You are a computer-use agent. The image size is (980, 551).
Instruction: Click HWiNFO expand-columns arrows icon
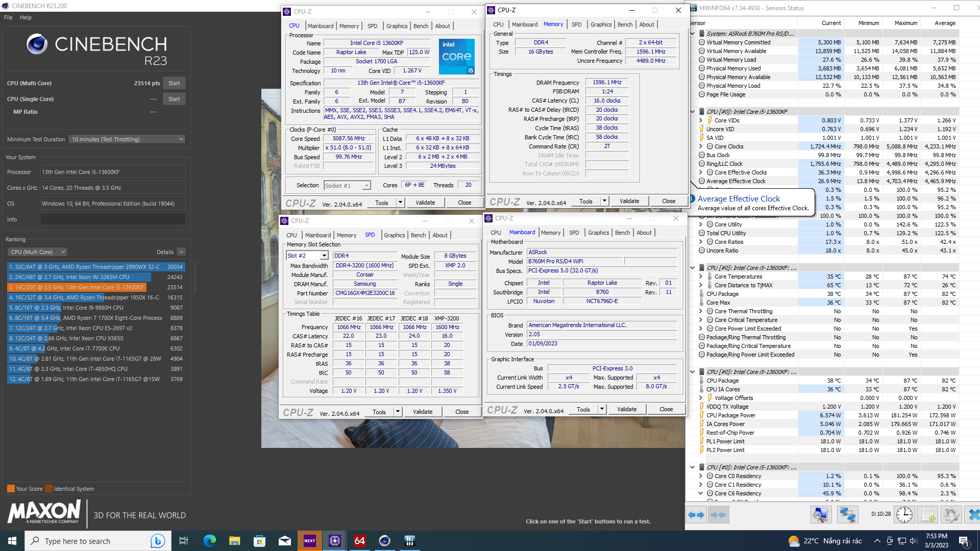coord(696,515)
